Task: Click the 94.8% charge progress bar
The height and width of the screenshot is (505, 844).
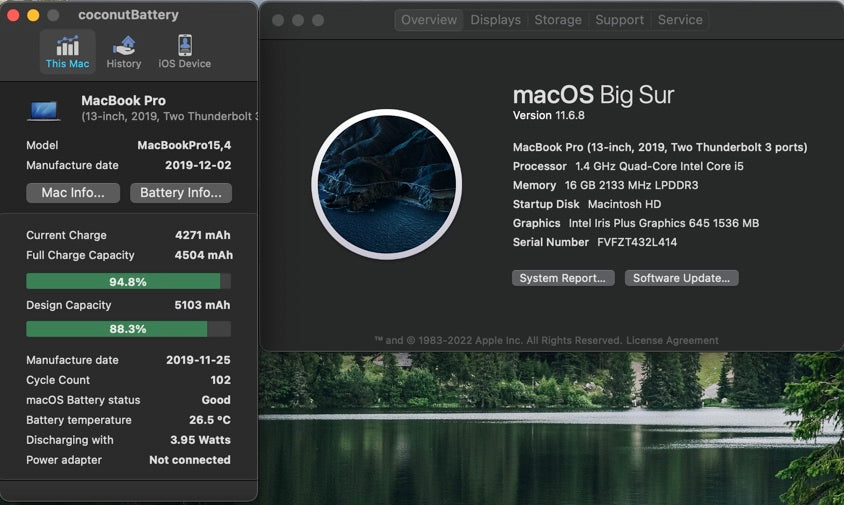Action: pos(129,281)
